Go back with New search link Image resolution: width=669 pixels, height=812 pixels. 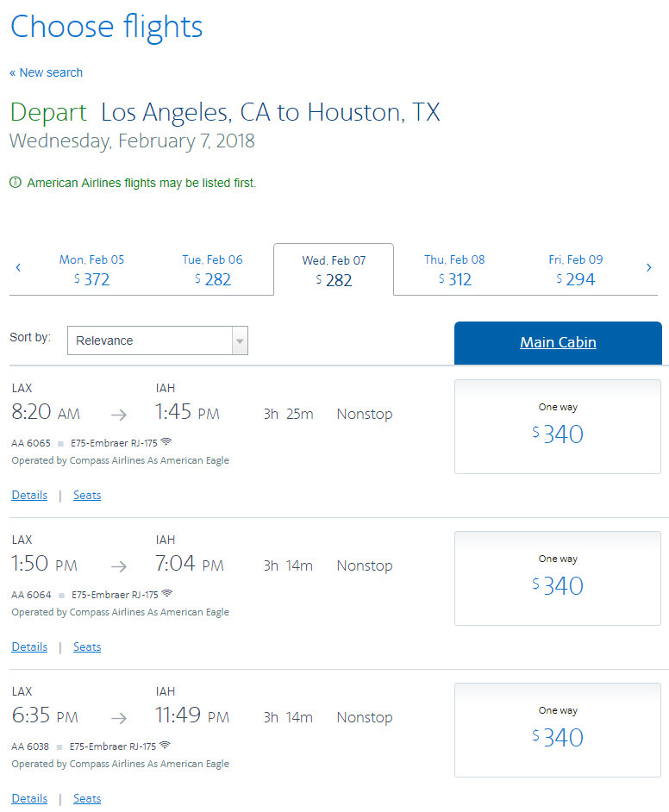click(x=46, y=72)
